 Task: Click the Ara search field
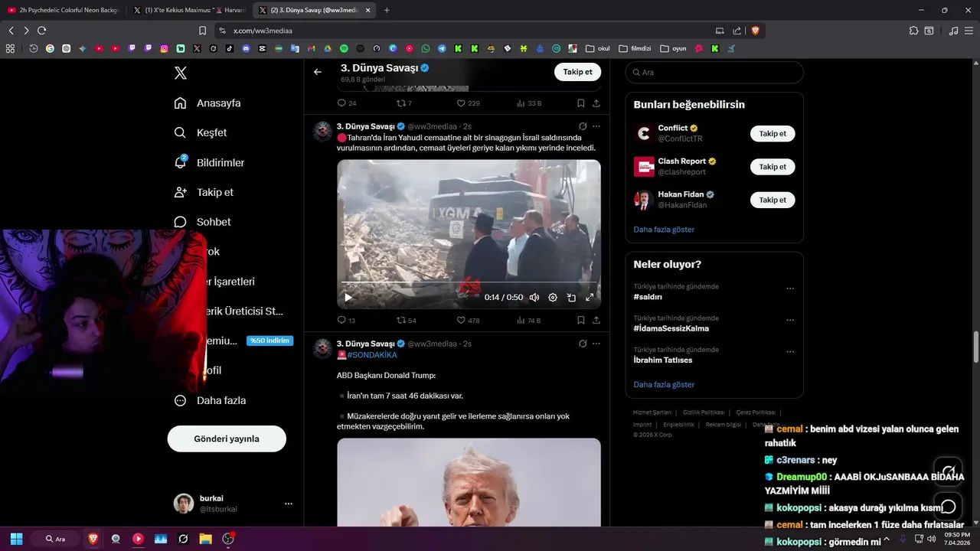tap(714, 72)
